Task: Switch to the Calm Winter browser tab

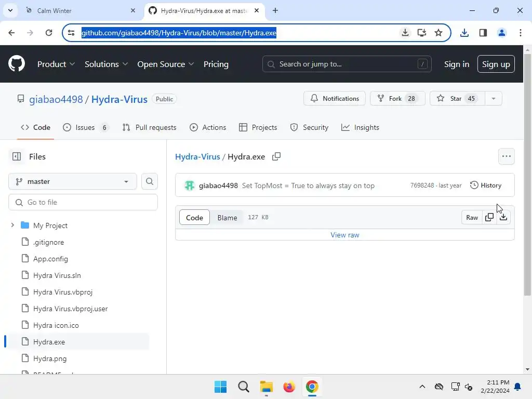Action: point(81,10)
